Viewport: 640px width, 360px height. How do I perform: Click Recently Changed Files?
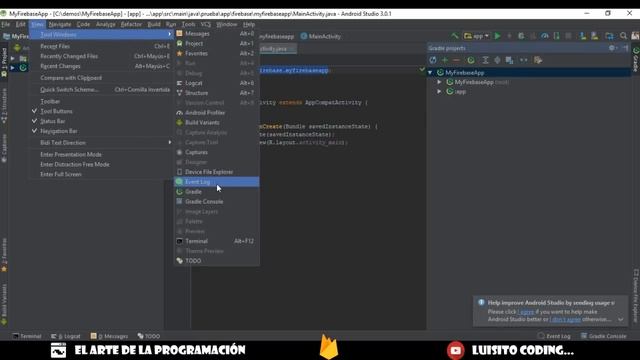point(101,56)
